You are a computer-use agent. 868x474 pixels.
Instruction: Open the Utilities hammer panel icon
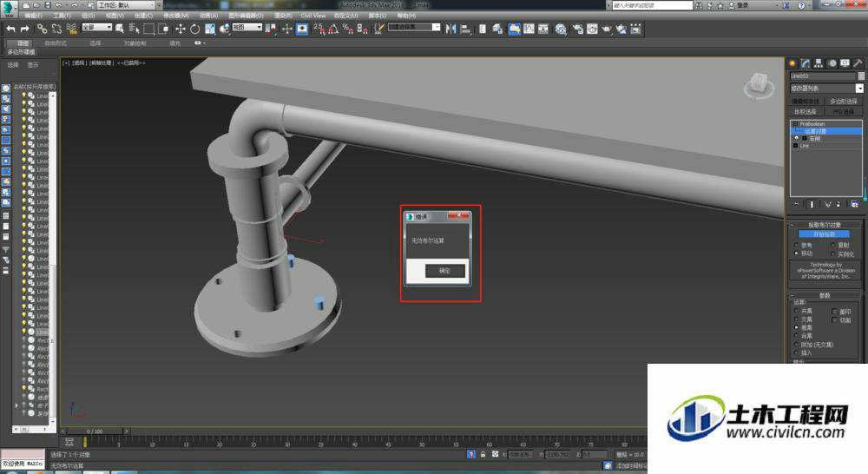(x=858, y=63)
